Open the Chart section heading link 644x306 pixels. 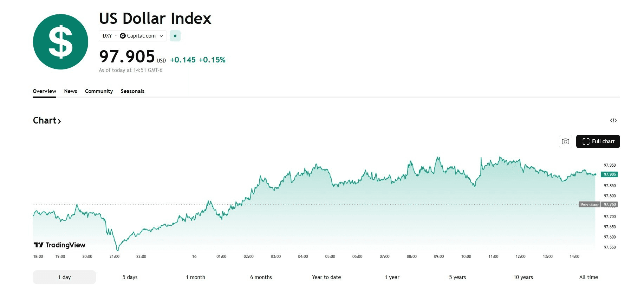47,121
